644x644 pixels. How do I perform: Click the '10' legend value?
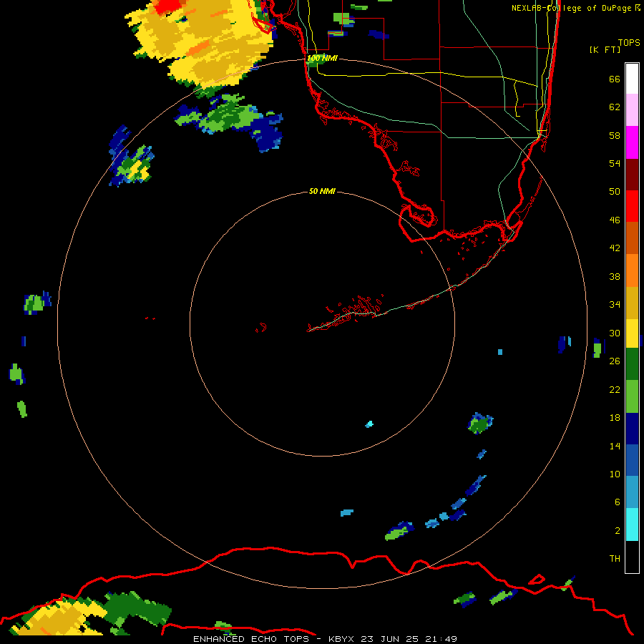(615, 474)
